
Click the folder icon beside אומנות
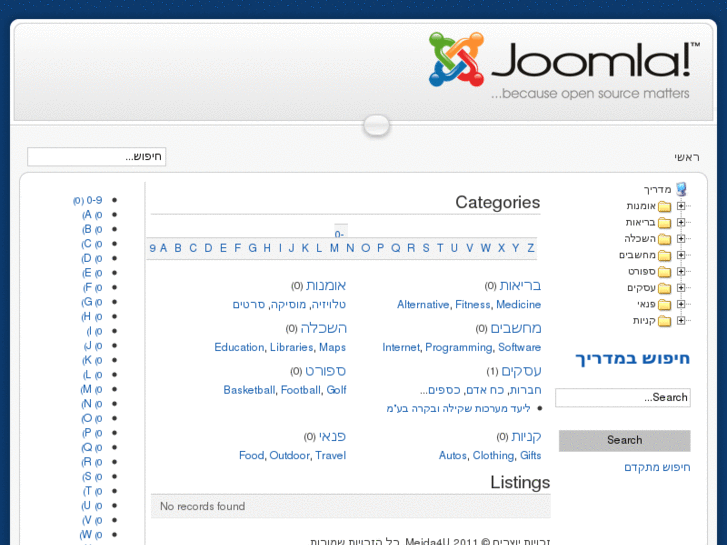pos(664,206)
